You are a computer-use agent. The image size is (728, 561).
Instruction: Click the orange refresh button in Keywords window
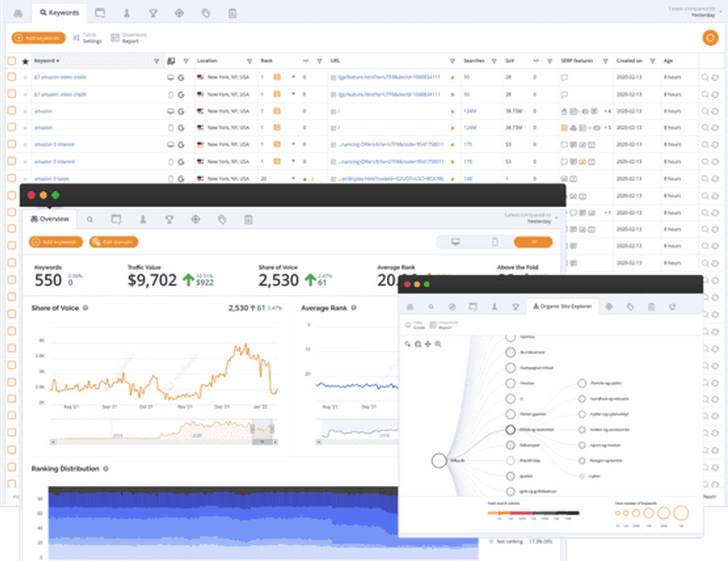click(x=710, y=37)
